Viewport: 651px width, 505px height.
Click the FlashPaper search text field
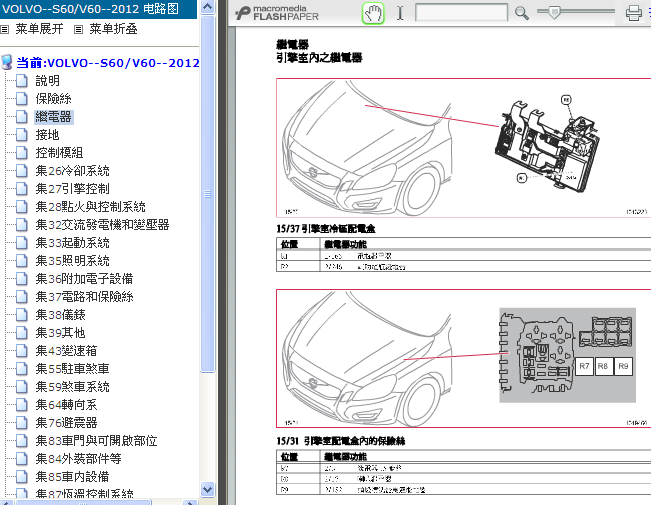461,13
